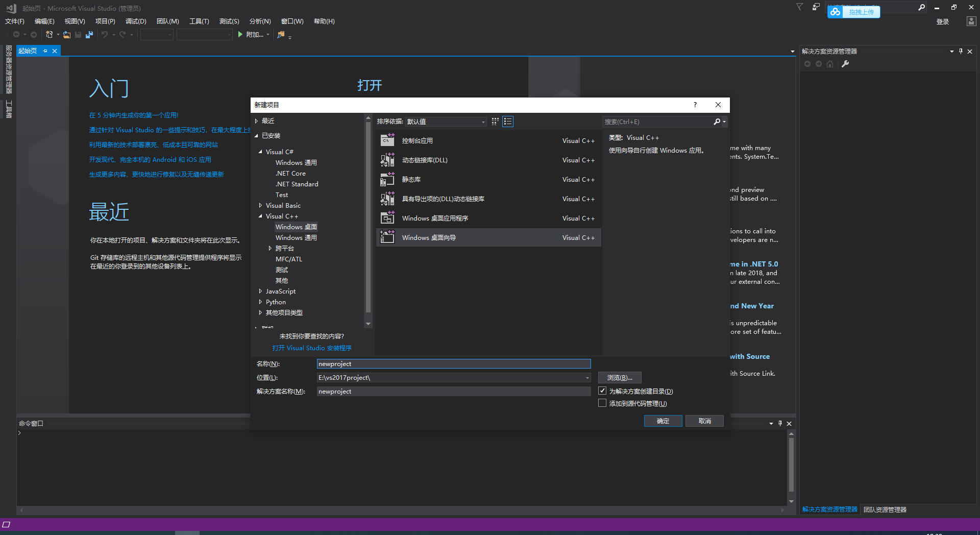The image size is (980, 535).
Task: Pin the 起始页 tab
Action: (x=45, y=51)
